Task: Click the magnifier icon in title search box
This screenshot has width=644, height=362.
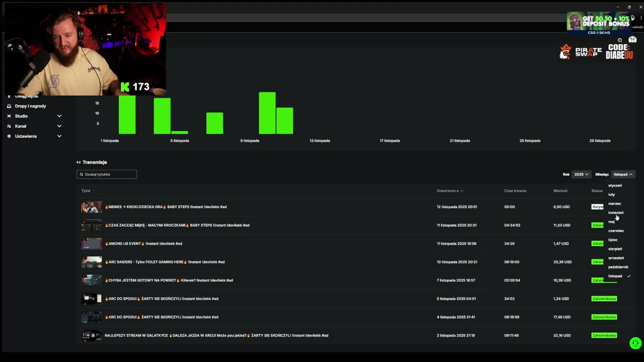Action: point(82,174)
